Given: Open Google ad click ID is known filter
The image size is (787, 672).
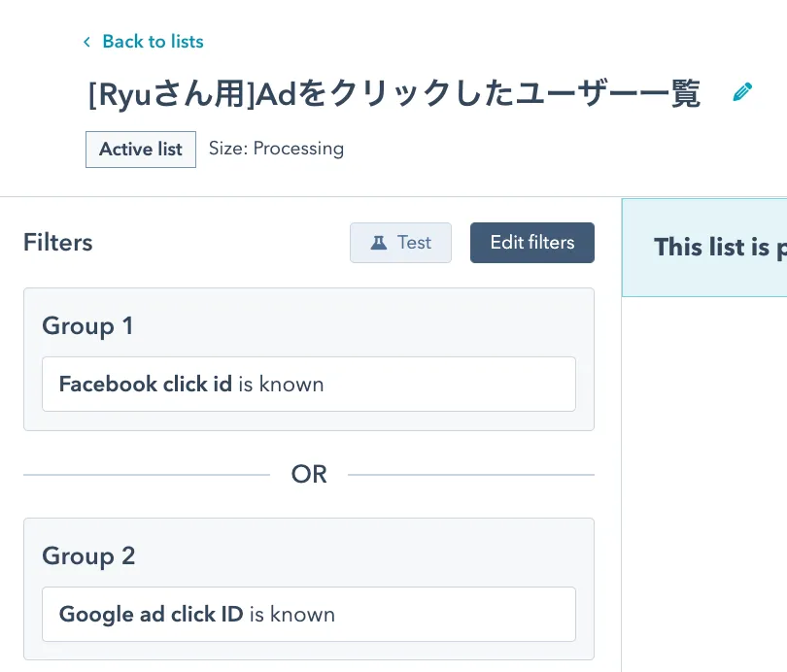Looking at the screenshot, I should pyautogui.click(x=308, y=614).
